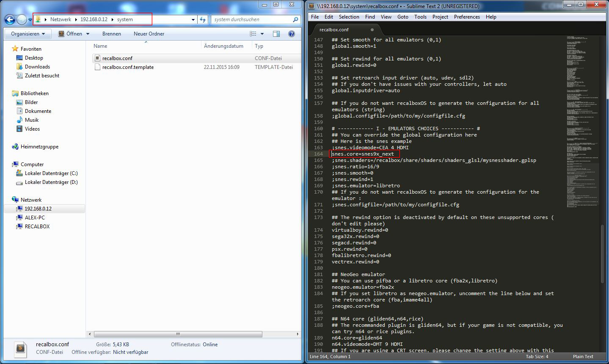Toggle the preview pane icon
609x364 pixels.
click(x=276, y=34)
